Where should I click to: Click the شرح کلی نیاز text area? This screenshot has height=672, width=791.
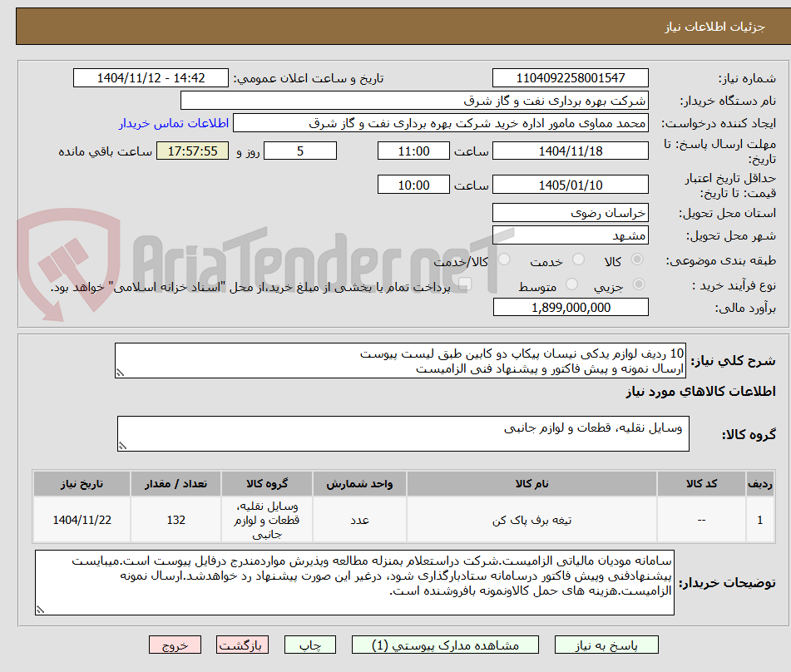(400, 361)
